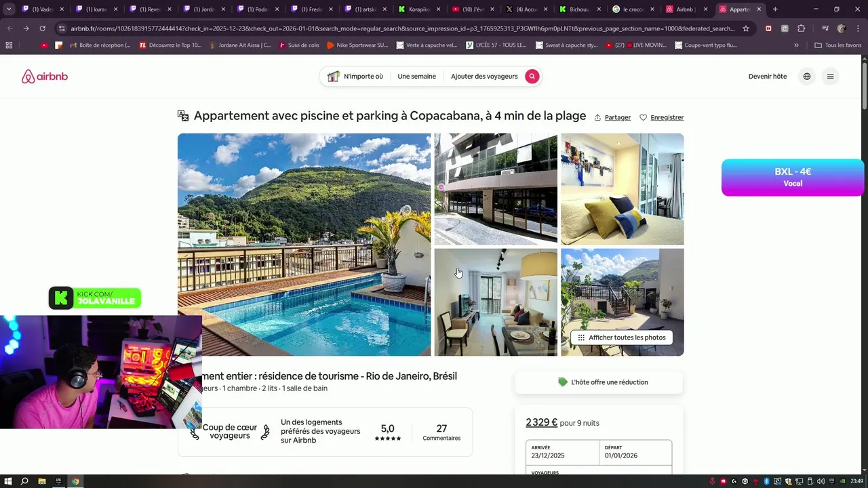
Task: Click the Windows Start button
Action: tap(8, 481)
